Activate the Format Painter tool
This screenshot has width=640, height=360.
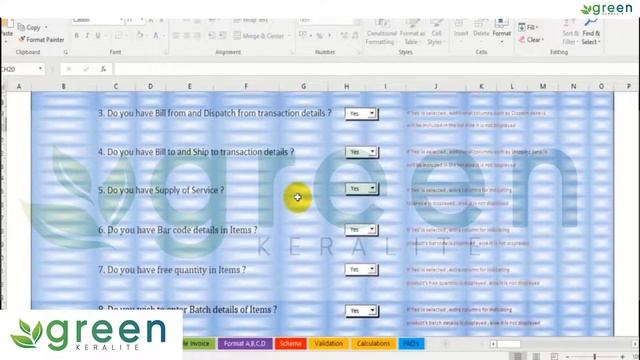(41, 40)
